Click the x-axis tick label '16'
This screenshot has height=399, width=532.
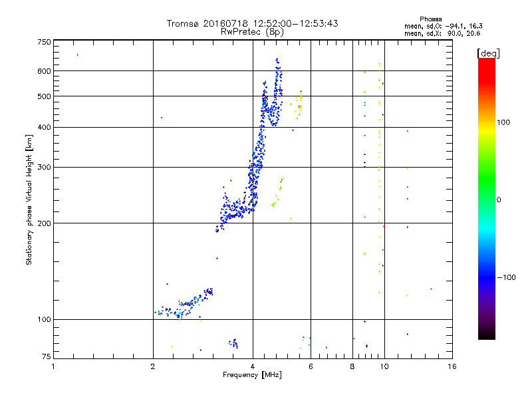click(452, 366)
